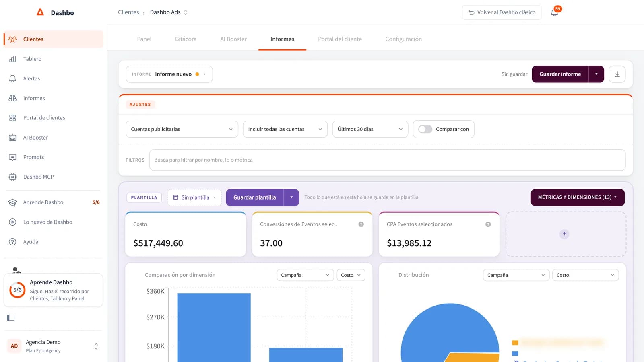Toggle the Comparar con switch
This screenshot has width=644, height=362.
tap(425, 129)
